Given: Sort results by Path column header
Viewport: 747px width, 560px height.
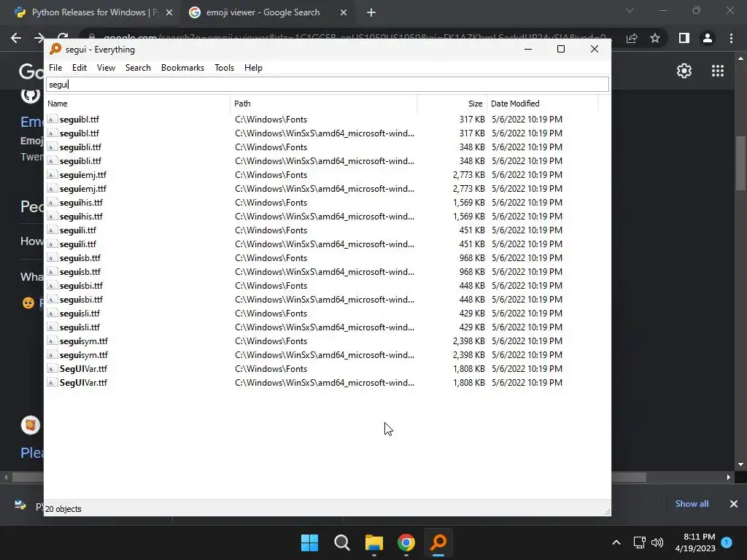Looking at the screenshot, I should [x=324, y=104].
